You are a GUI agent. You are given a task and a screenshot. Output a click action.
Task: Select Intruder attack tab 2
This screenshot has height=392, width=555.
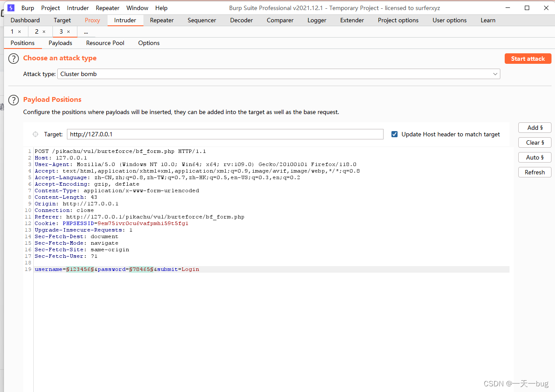[37, 32]
